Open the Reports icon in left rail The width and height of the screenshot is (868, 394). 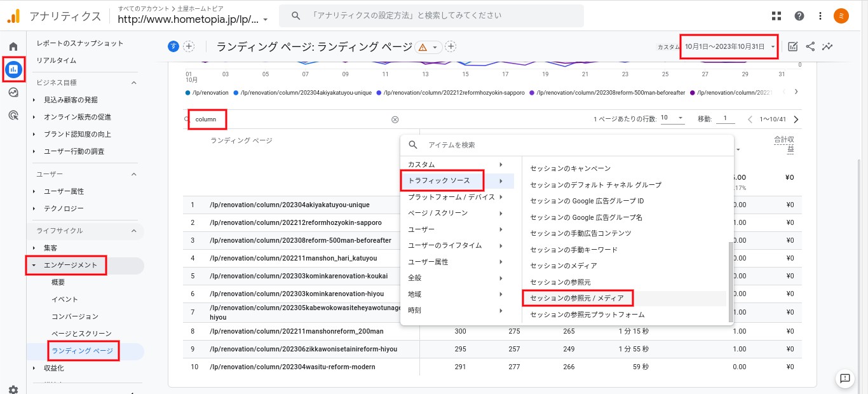13,69
